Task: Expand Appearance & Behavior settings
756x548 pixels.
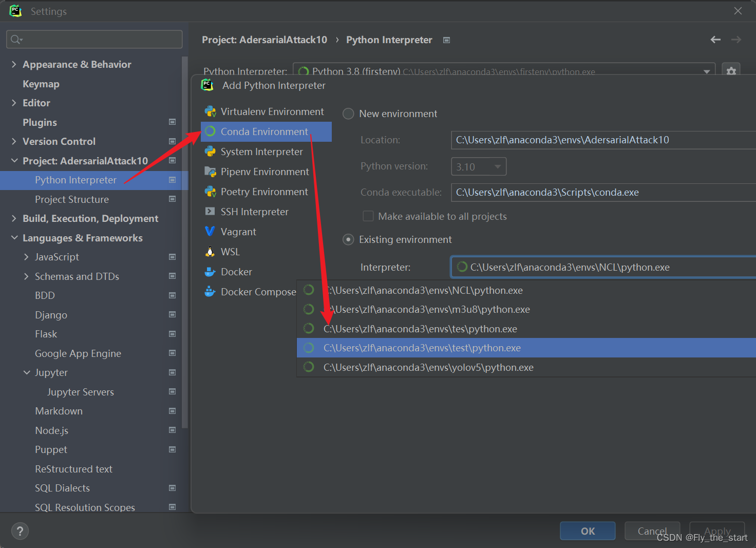Action: (14, 64)
